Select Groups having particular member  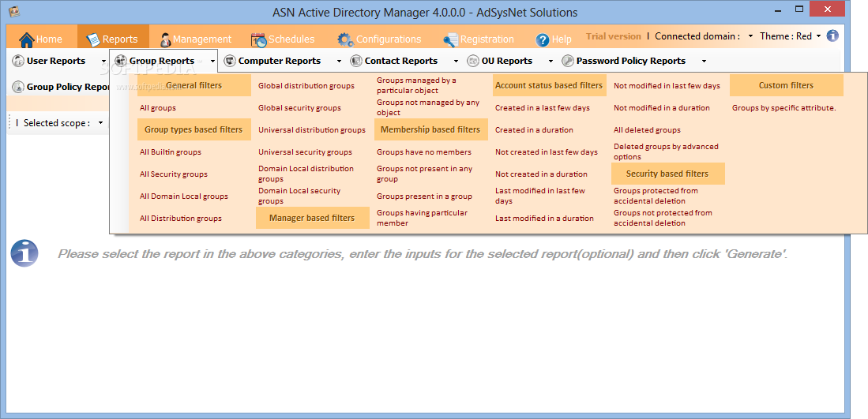click(x=422, y=218)
